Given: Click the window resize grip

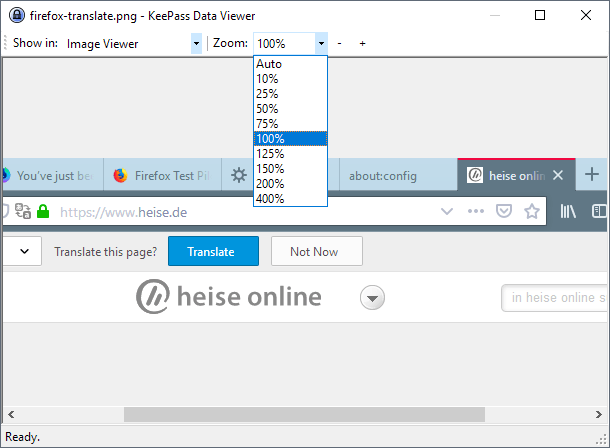Looking at the screenshot, I should (x=601, y=439).
